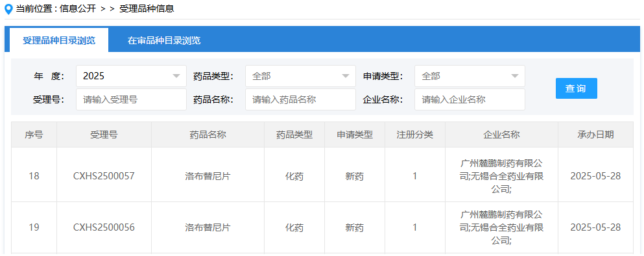
Task: Click the company name in CXHS2500056 row
Action: click(x=501, y=227)
